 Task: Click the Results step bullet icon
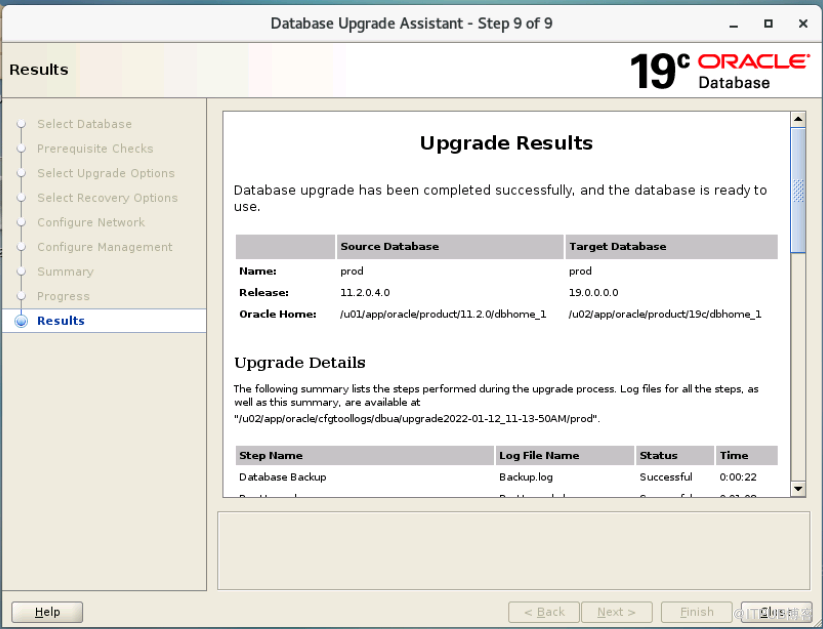(21, 321)
